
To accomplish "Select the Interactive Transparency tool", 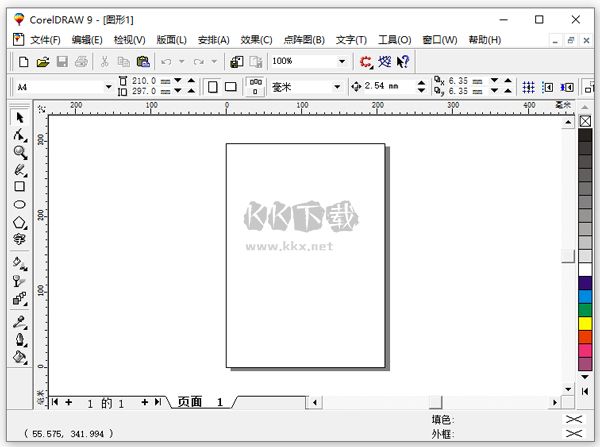I will (20, 281).
